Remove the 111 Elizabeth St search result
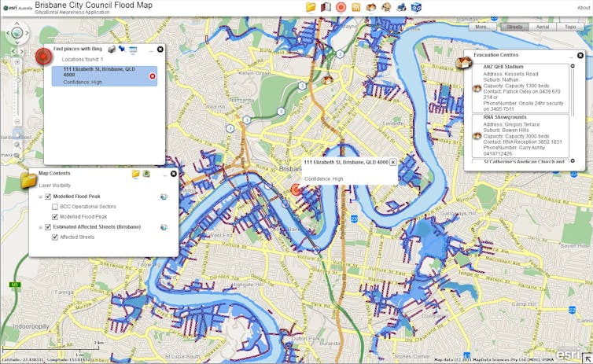Image resolution: width=593 pixels, height=364 pixels. [x=153, y=76]
